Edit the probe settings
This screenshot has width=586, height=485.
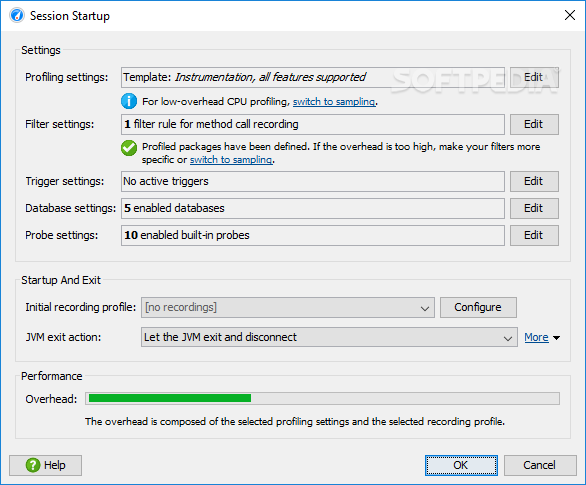(x=534, y=235)
